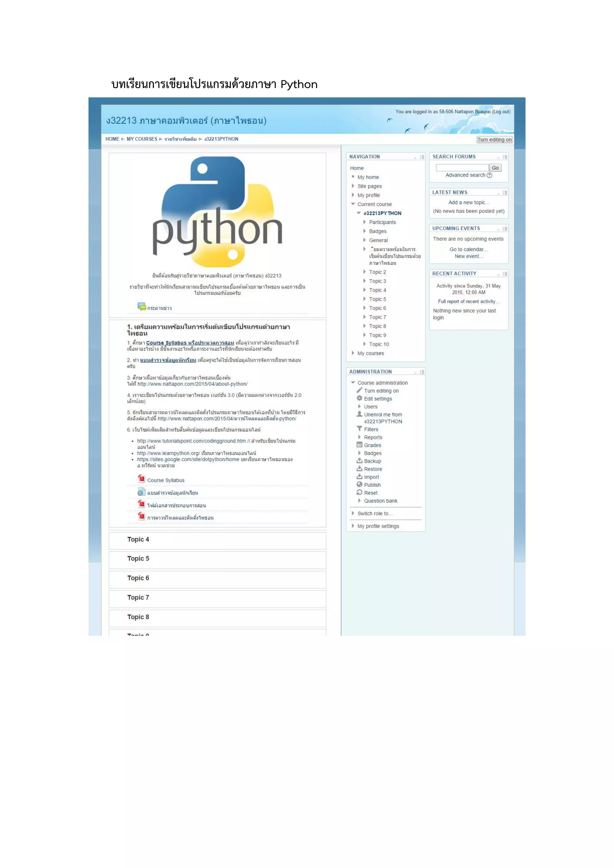The width and height of the screenshot is (614, 868).
Task: Collapse Course administration section
Action: (x=353, y=382)
